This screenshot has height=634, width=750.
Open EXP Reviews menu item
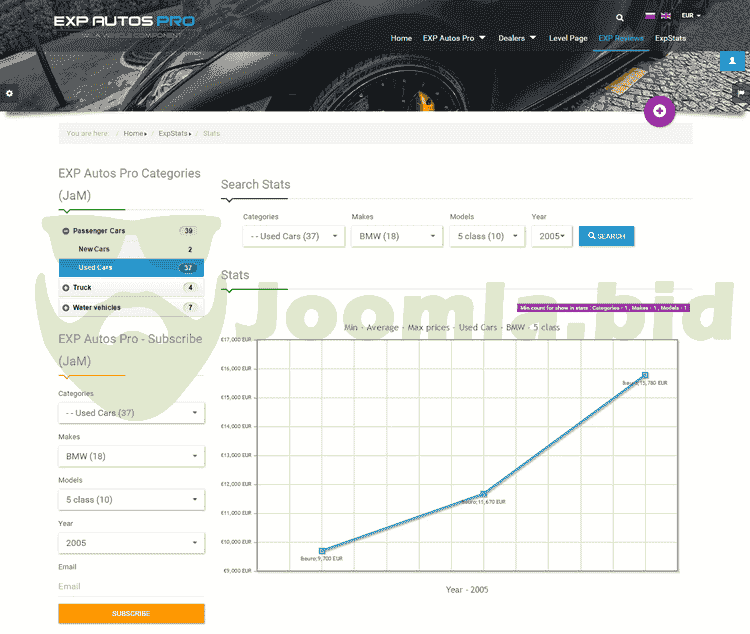(x=621, y=38)
